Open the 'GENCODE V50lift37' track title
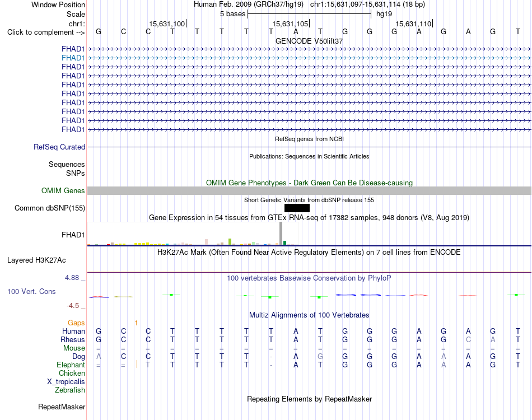 click(x=309, y=41)
